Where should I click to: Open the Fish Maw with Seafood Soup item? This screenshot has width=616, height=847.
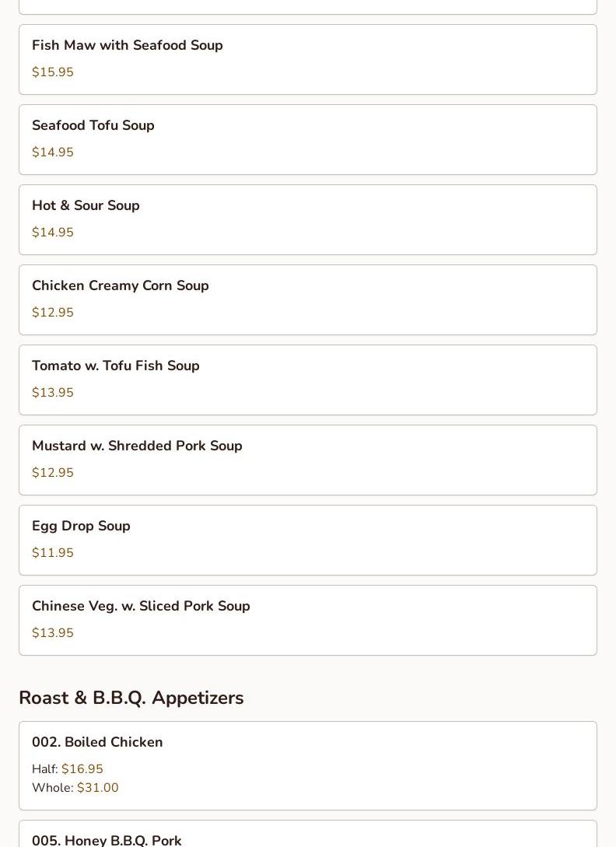pos(128,45)
